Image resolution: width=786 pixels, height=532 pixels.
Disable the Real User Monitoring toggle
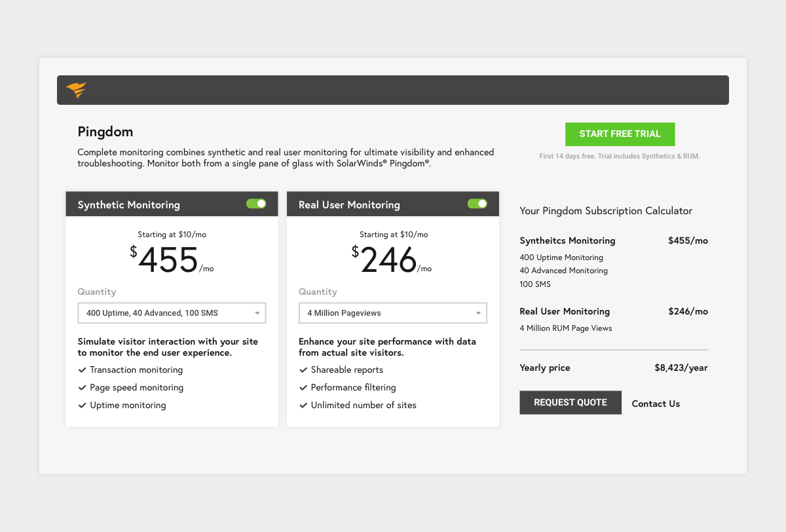pyautogui.click(x=477, y=204)
